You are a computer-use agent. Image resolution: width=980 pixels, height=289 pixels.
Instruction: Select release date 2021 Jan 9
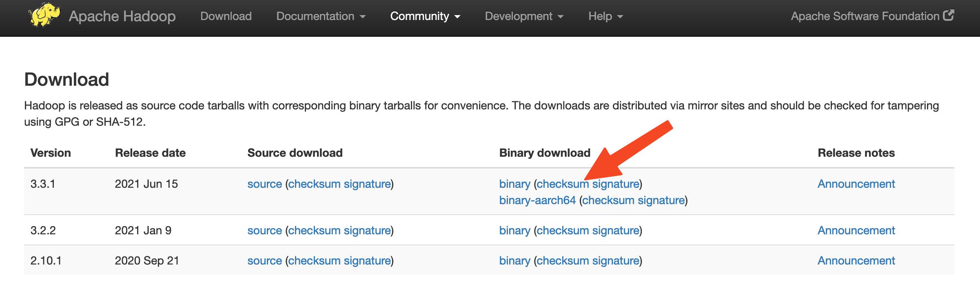coord(143,231)
